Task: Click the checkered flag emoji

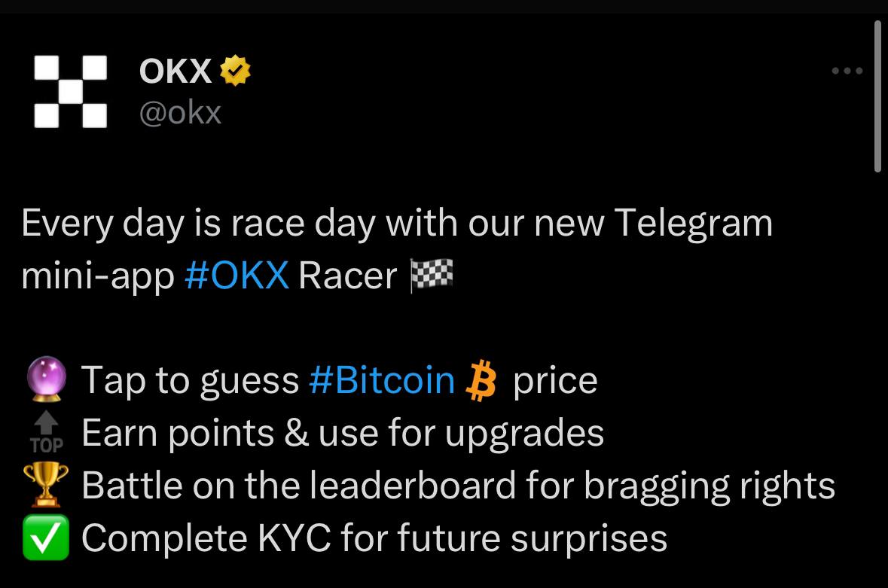Action: 431,276
